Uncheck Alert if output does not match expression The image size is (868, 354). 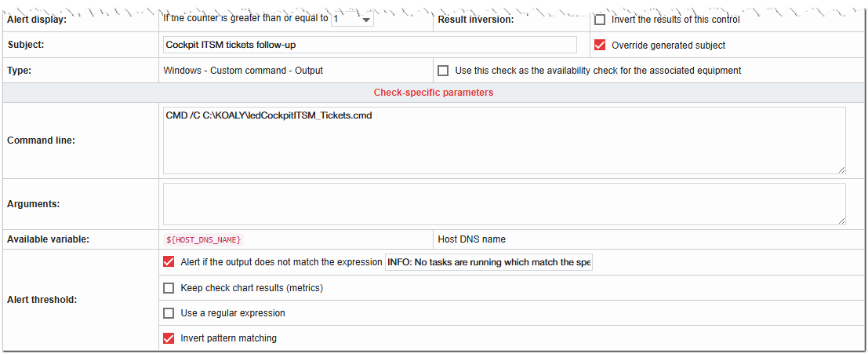[169, 262]
